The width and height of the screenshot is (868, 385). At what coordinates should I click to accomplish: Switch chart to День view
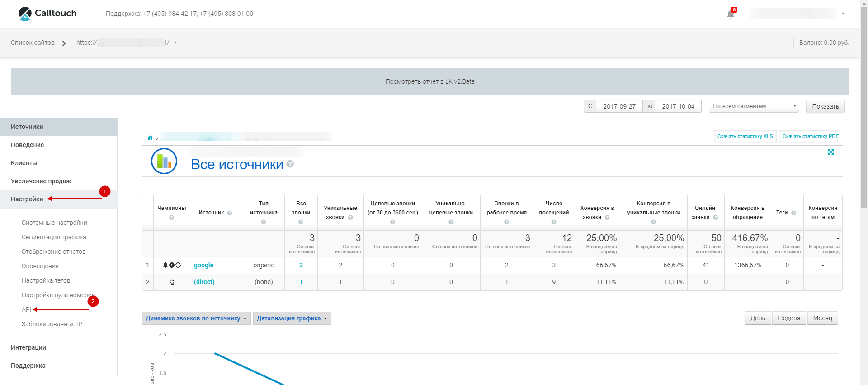(758, 318)
